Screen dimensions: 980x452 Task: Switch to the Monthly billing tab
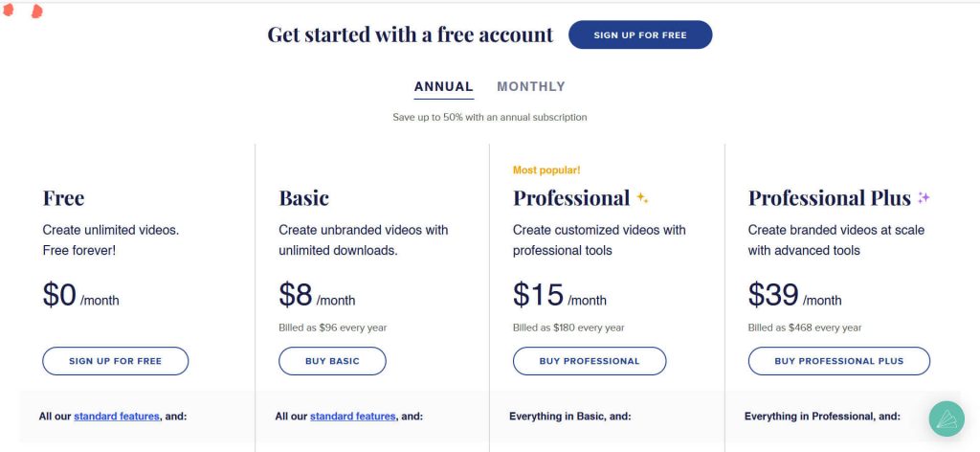531,87
